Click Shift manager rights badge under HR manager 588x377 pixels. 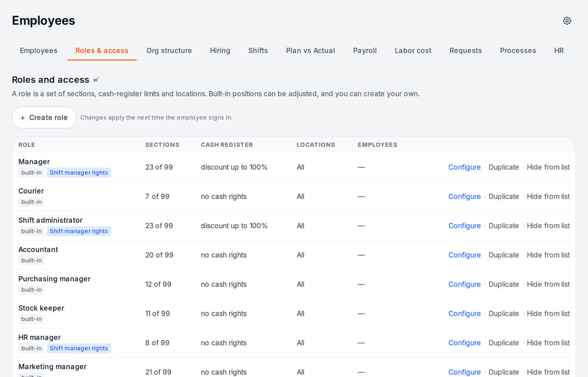point(79,349)
